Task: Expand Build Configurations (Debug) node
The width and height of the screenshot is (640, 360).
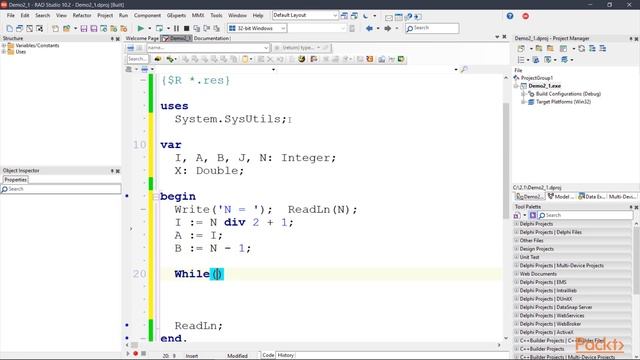Action: tap(523, 94)
